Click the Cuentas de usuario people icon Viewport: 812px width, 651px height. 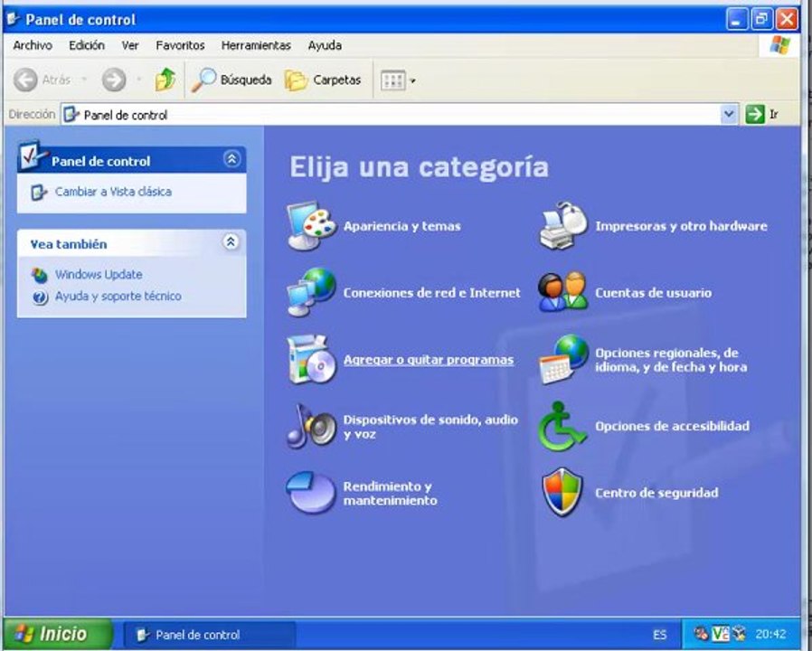(x=563, y=292)
